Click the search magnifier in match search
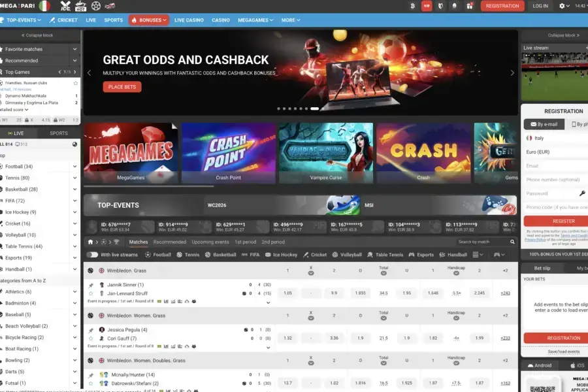This screenshot has width=588, height=392. click(512, 242)
